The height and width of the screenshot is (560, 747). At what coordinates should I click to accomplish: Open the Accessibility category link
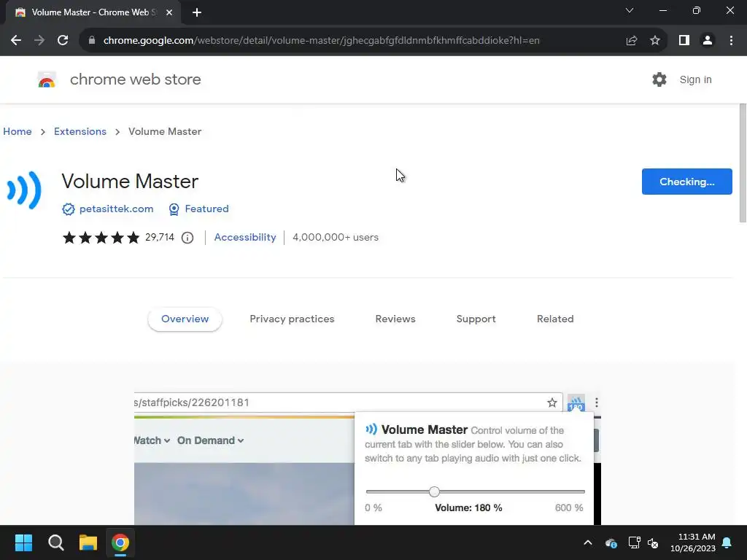pos(245,237)
